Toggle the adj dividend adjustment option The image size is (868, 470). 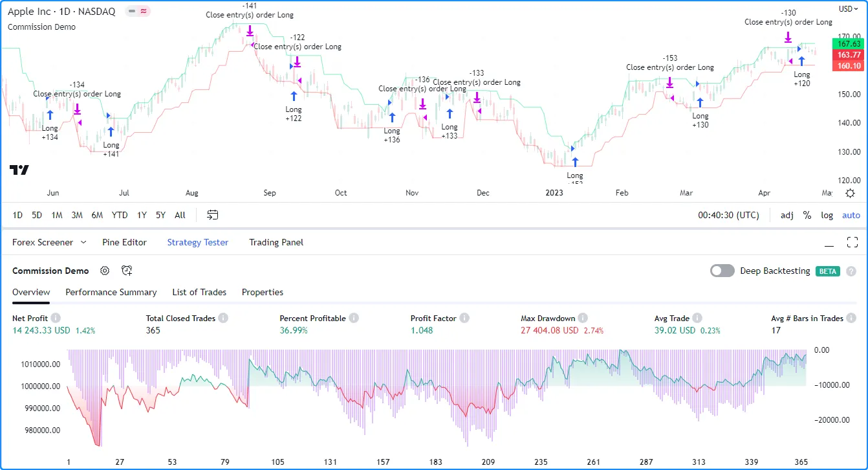tap(787, 215)
